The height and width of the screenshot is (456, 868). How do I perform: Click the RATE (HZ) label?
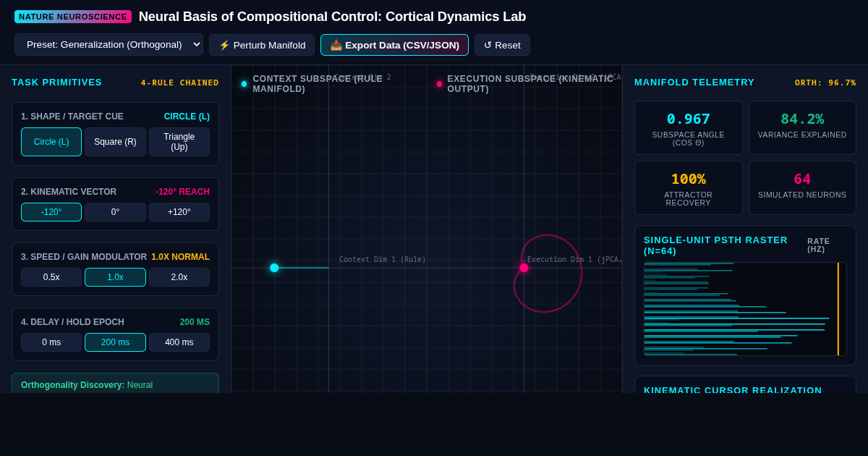tap(819, 245)
